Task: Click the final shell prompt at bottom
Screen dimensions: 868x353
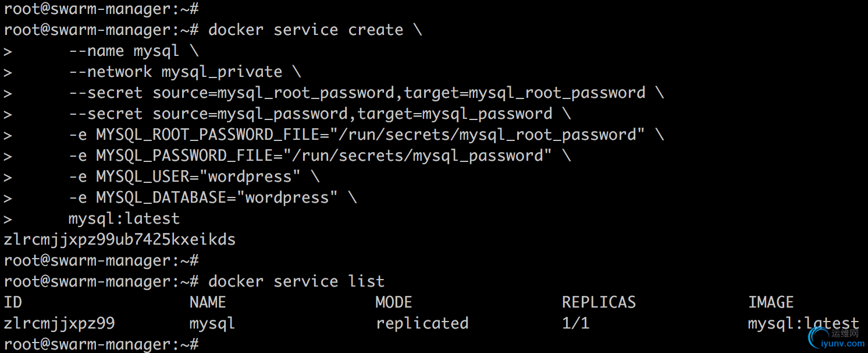Action: (x=101, y=344)
